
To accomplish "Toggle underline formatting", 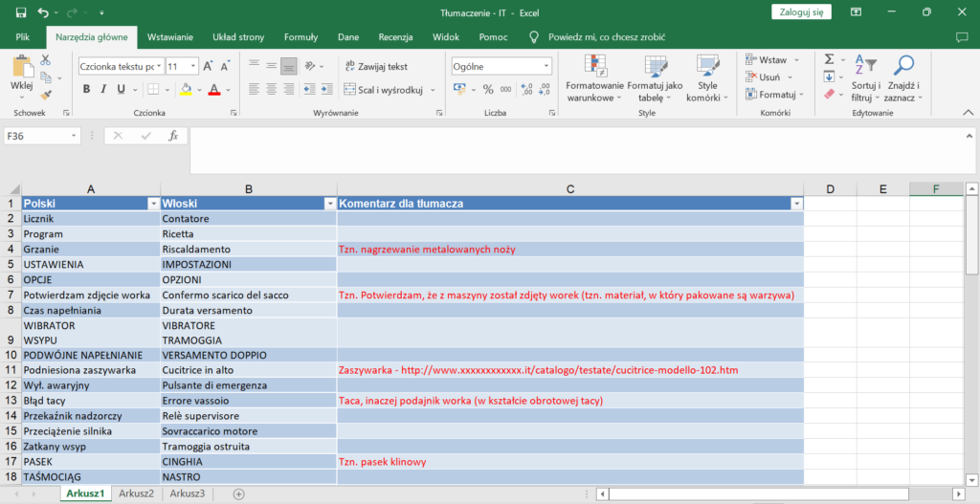I will (121, 89).
